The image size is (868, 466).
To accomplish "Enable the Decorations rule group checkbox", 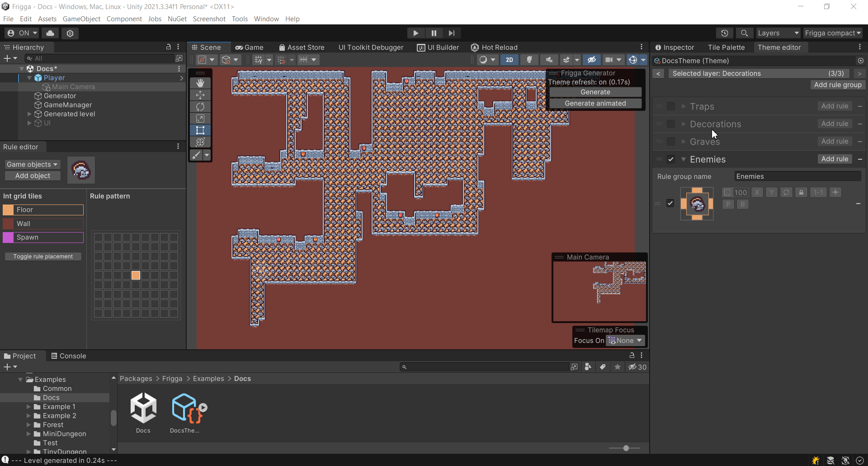I will click(x=671, y=124).
